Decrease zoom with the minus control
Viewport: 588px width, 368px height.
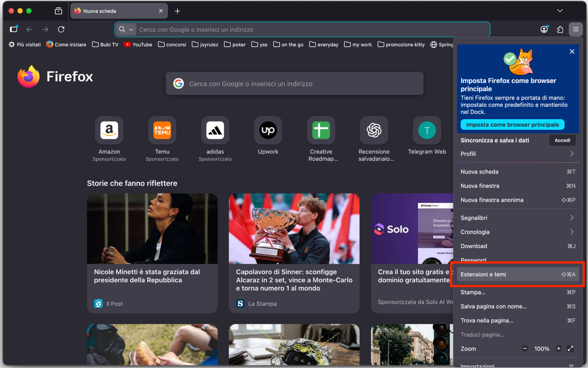(x=525, y=348)
